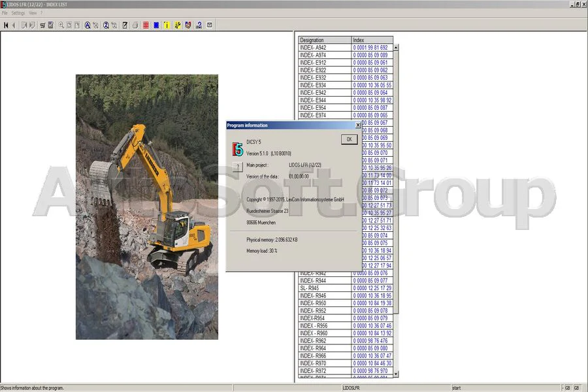Click the red grid toolbar icon

tap(146, 25)
